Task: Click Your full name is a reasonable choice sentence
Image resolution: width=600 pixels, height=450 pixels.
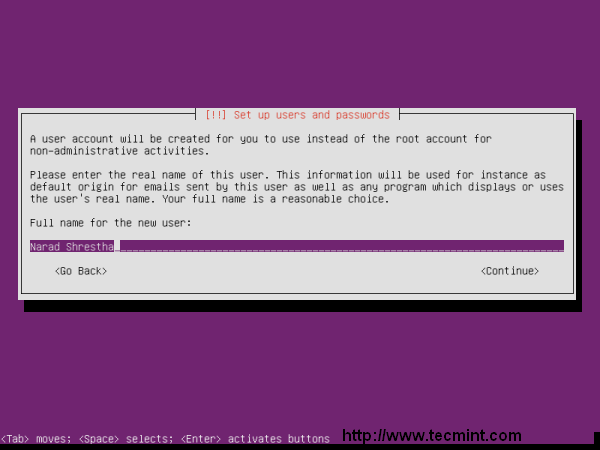Action: (x=276, y=199)
